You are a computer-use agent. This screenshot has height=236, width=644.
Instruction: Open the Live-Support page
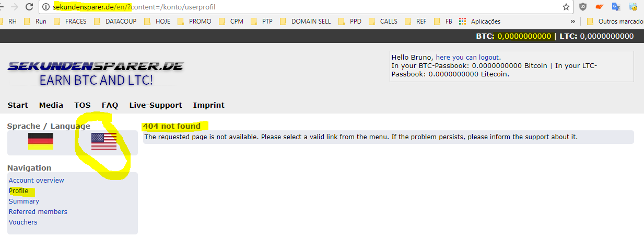pos(156,105)
